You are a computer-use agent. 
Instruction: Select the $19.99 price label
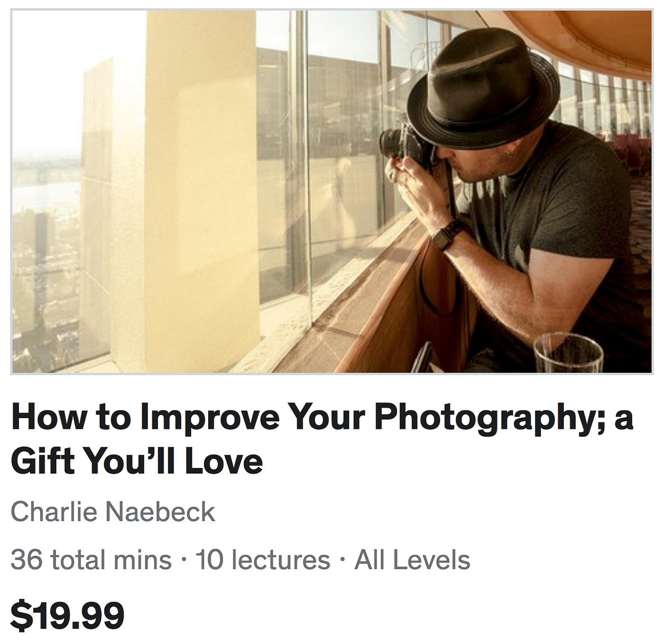[67, 616]
